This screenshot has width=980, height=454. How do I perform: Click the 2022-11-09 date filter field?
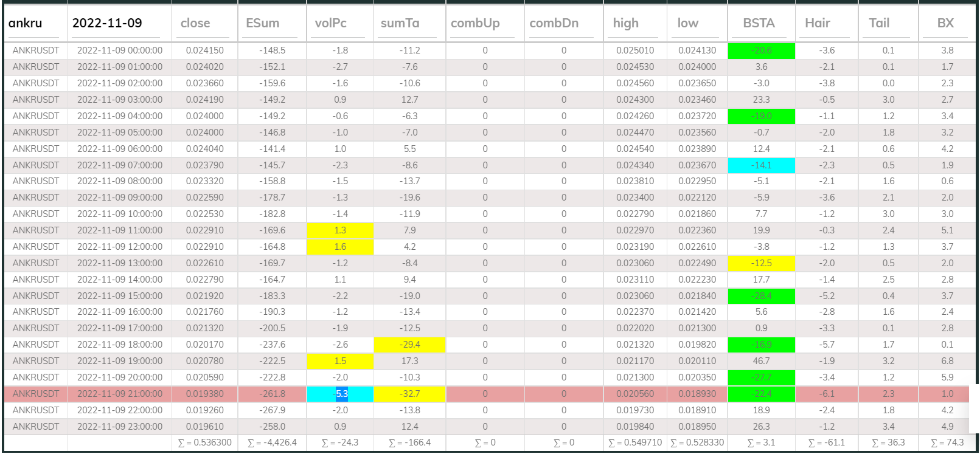(x=116, y=23)
